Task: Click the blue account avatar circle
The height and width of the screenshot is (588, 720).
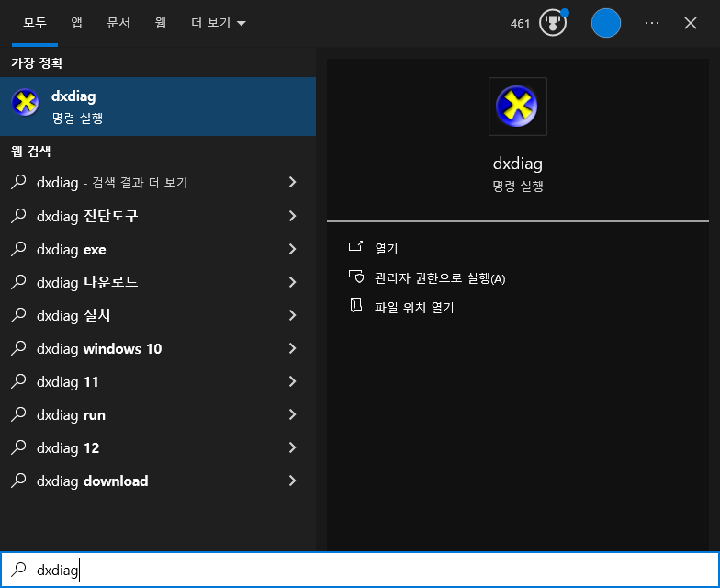Action: click(x=606, y=23)
